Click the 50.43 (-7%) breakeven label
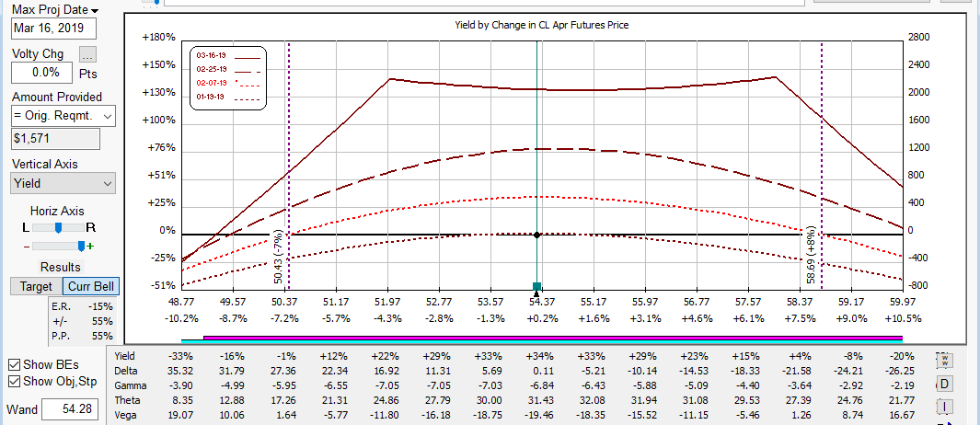 tap(279, 257)
